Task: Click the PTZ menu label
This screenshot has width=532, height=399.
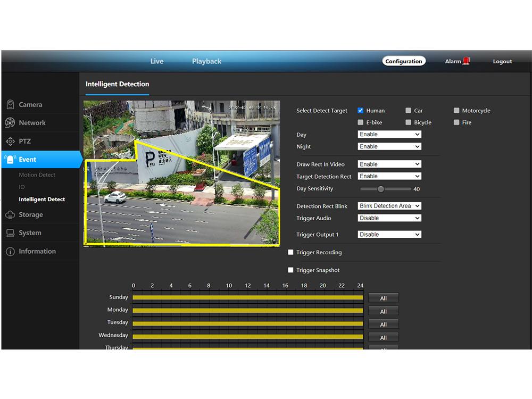Action: coord(25,141)
